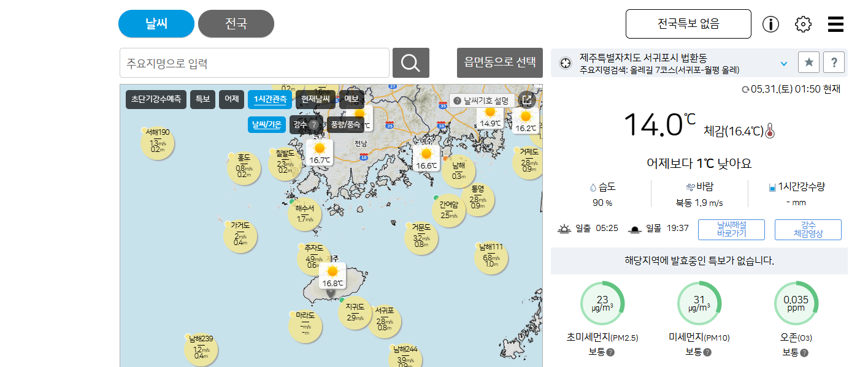Select the 추자도 marine marker
868x367 pixels.
[x=313, y=259]
